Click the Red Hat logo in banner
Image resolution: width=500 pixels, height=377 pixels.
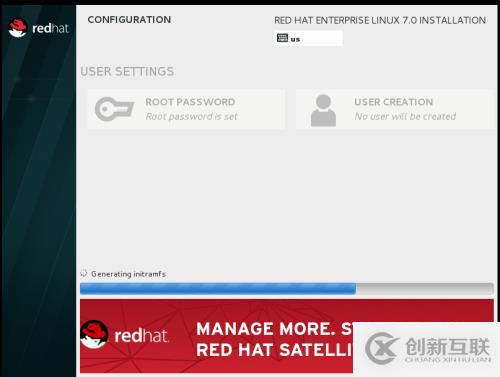(x=124, y=335)
